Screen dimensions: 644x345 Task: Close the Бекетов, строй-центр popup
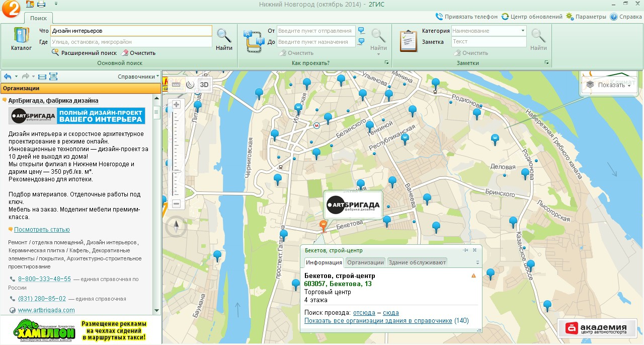click(x=474, y=250)
